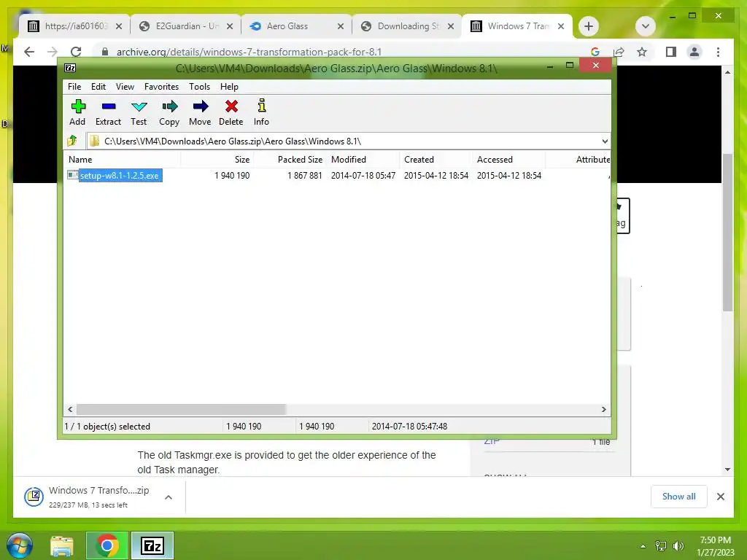Click the 7-Zip horizontal scrollbar thumb

pyautogui.click(x=181, y=409)
